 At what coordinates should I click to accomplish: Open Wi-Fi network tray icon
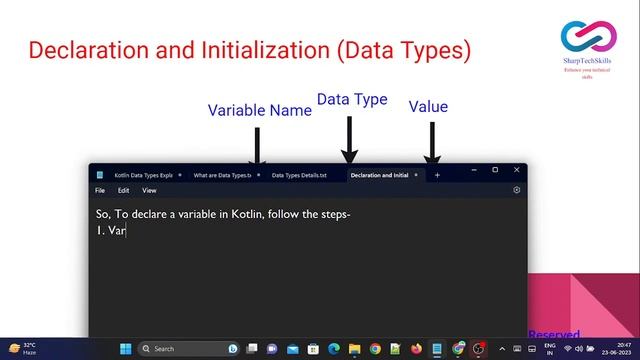pyautogui.click(x=567, y=349)
